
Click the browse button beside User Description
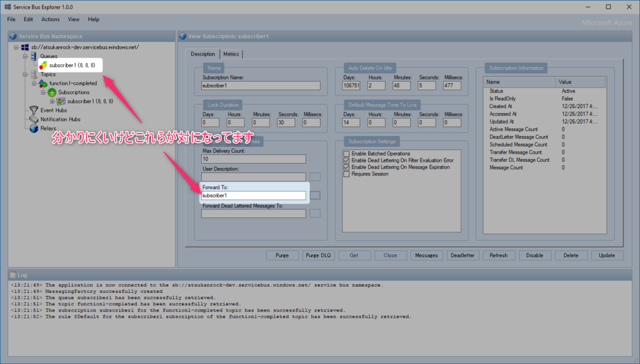(315, 177)
